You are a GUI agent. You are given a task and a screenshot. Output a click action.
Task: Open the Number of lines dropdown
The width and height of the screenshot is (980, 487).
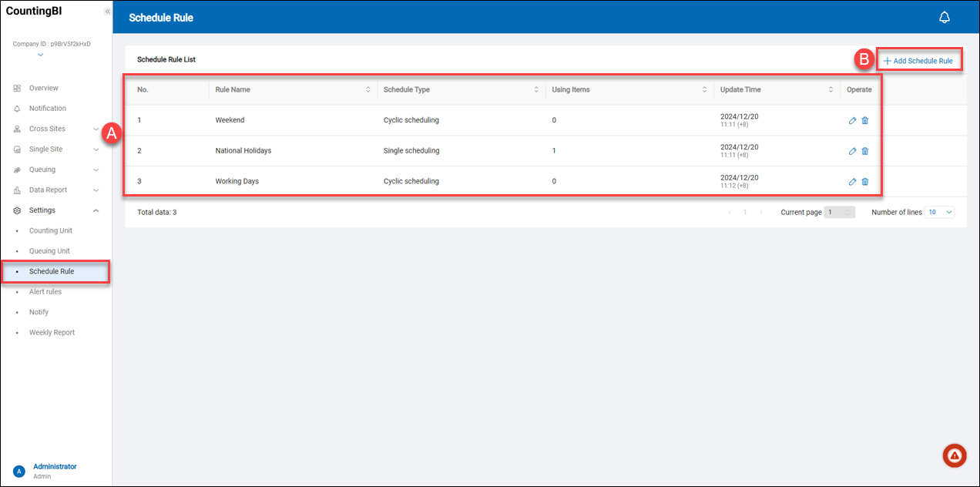click(941, 212)
